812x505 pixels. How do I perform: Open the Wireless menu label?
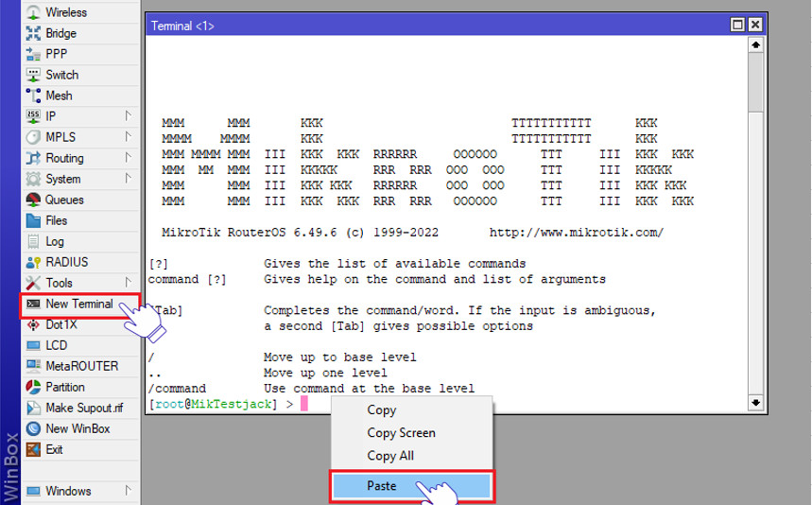[66, 12]
